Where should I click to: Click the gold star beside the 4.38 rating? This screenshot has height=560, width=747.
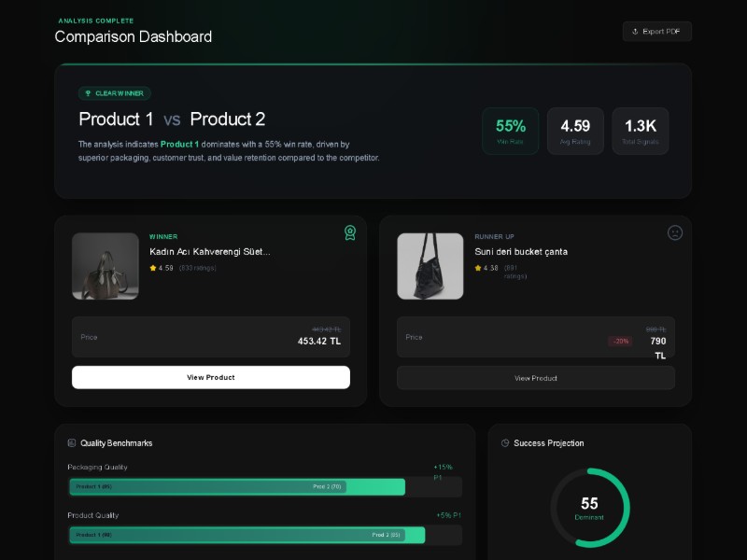pyautogui.click(x=478, y=268)
